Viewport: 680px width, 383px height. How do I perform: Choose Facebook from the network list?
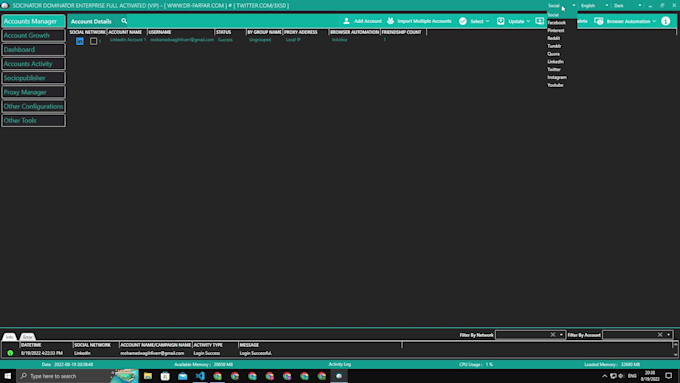click(x=556, y=23)
